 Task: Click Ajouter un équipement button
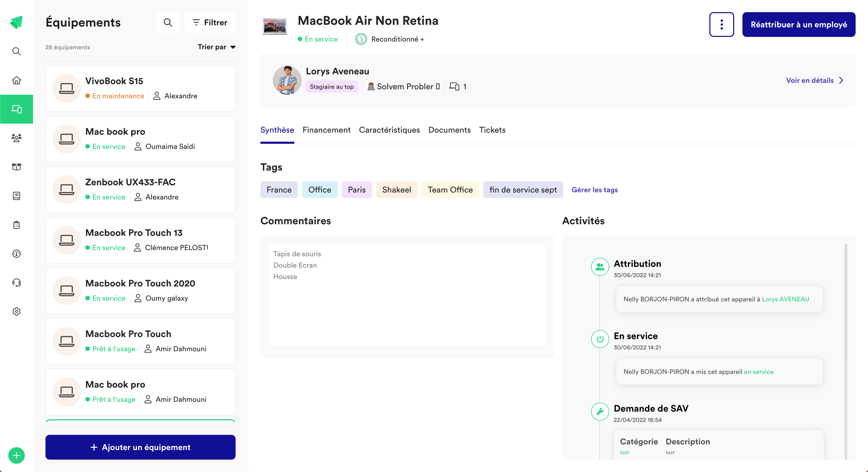pos(141,447)
